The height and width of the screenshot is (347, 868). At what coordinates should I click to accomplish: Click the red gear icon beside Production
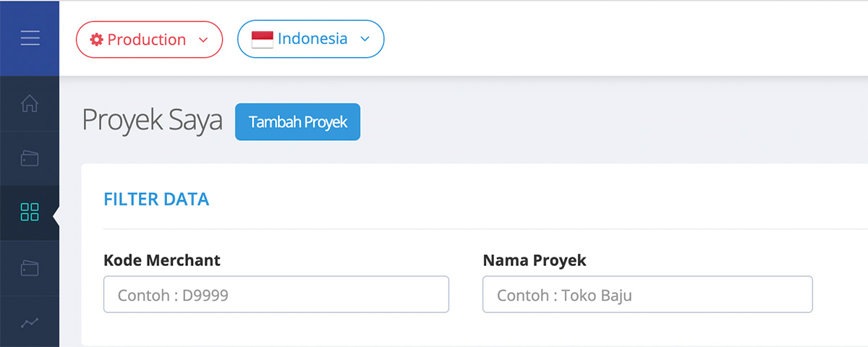pos(97,40)
